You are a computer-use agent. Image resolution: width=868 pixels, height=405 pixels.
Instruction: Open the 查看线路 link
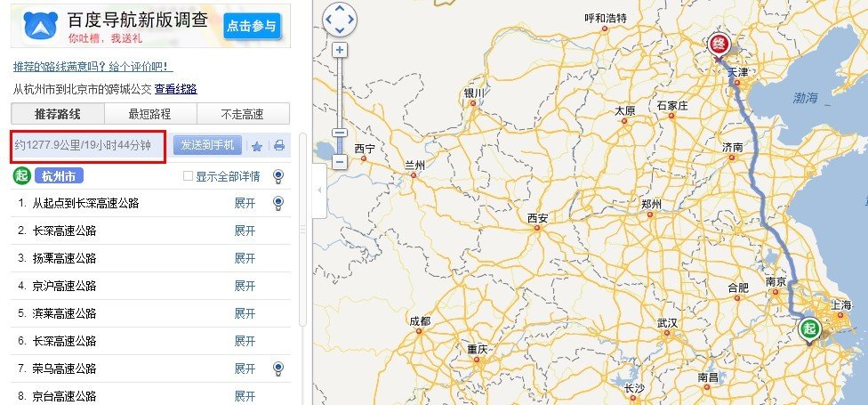175,89
